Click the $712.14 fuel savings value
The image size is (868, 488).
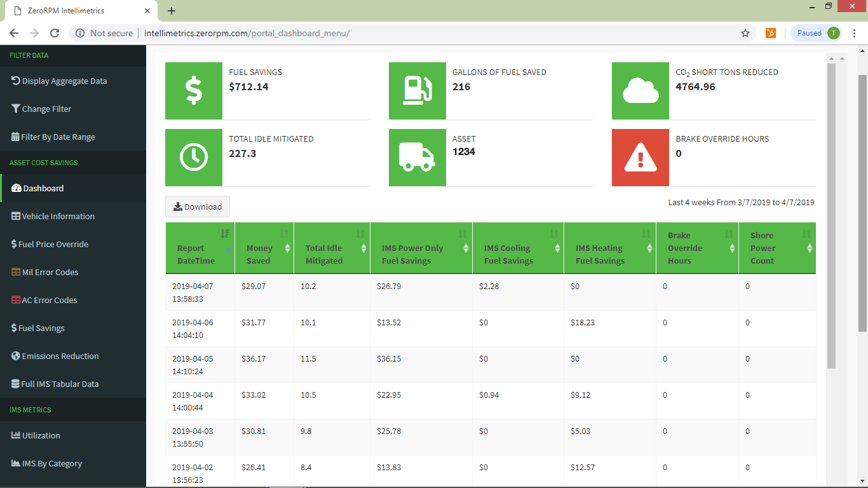pyautogui.click(x=248, y=87)
